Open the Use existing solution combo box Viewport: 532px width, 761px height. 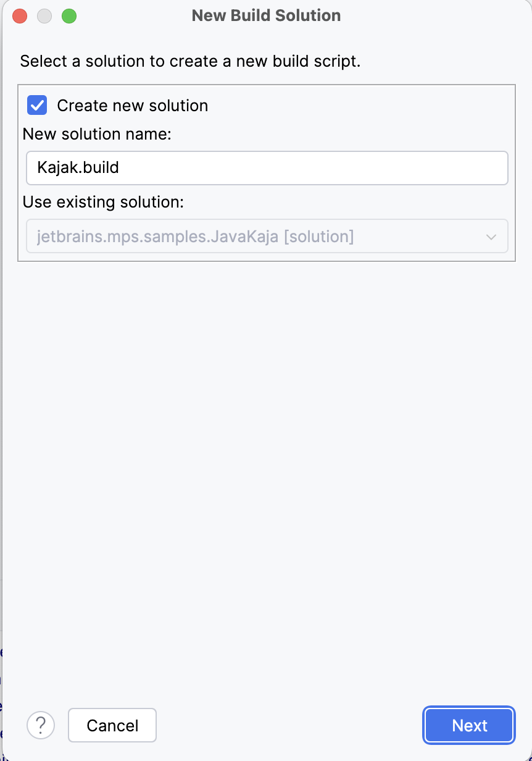click(267, 236)
